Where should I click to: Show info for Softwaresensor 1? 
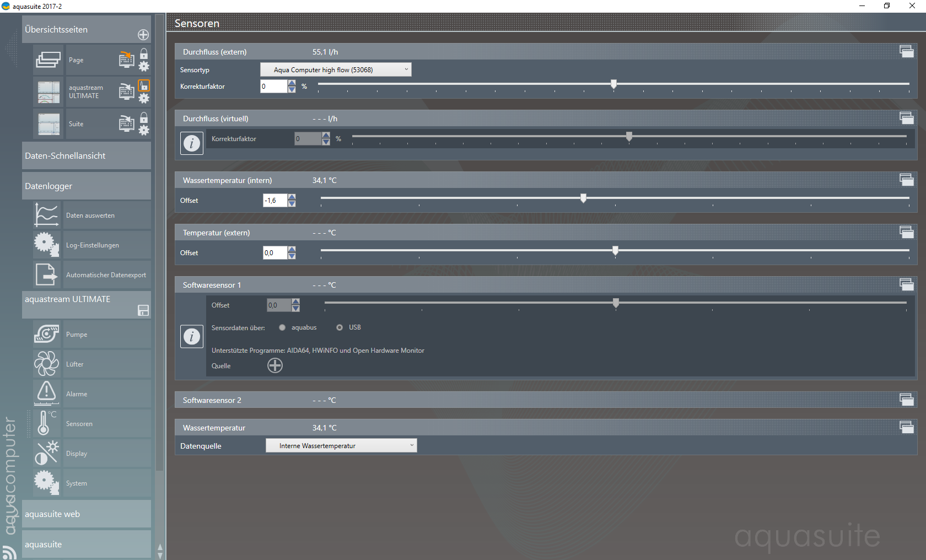click(192, 336)
